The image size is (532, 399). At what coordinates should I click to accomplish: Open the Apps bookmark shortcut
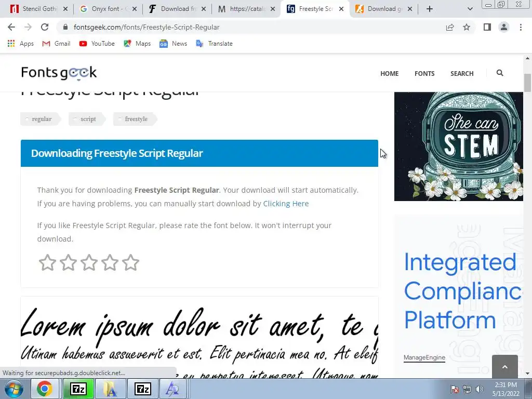pos(21,44)
